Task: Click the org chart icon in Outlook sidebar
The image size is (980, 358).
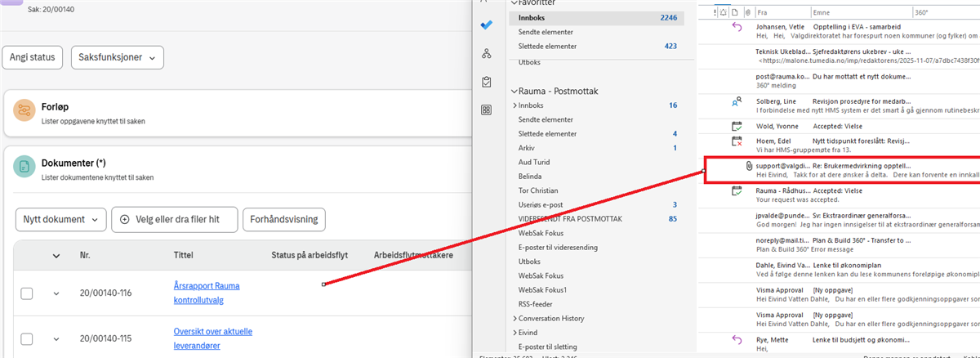Action: [487, 54]
